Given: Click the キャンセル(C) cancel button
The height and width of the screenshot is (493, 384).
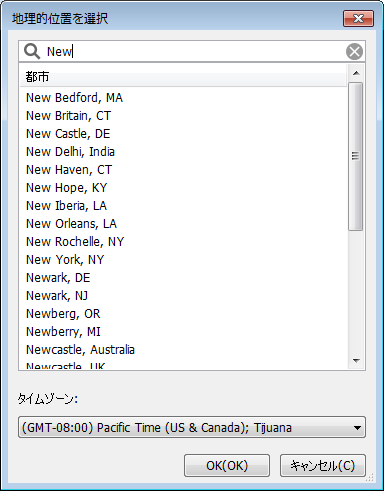Looking at the screenshot, I should [x=323, y=465].
